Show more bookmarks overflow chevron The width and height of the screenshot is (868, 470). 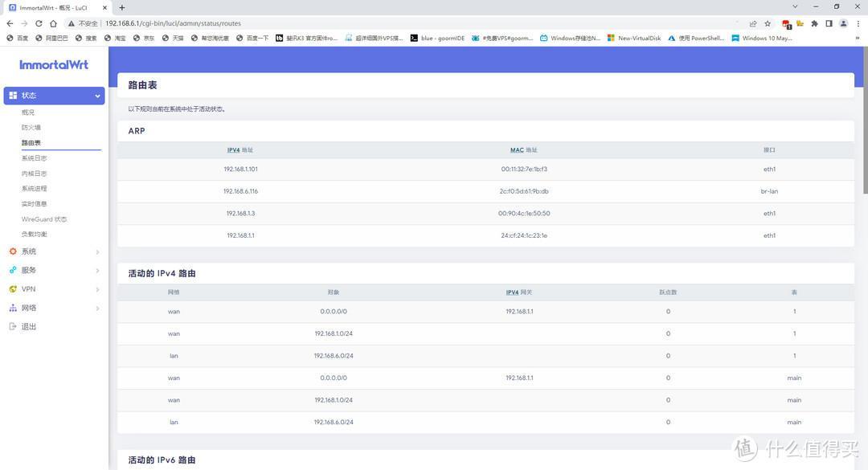[x=858, y=39]
